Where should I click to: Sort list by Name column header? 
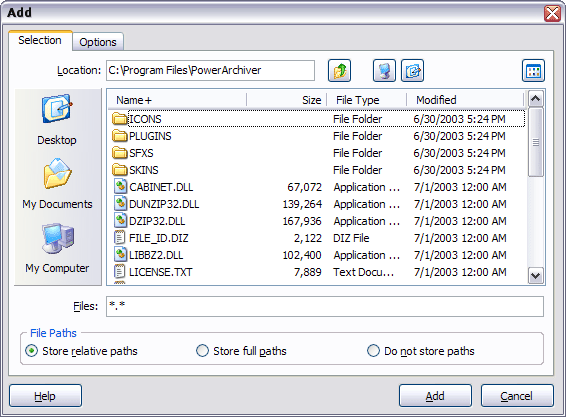pos(178,100)
